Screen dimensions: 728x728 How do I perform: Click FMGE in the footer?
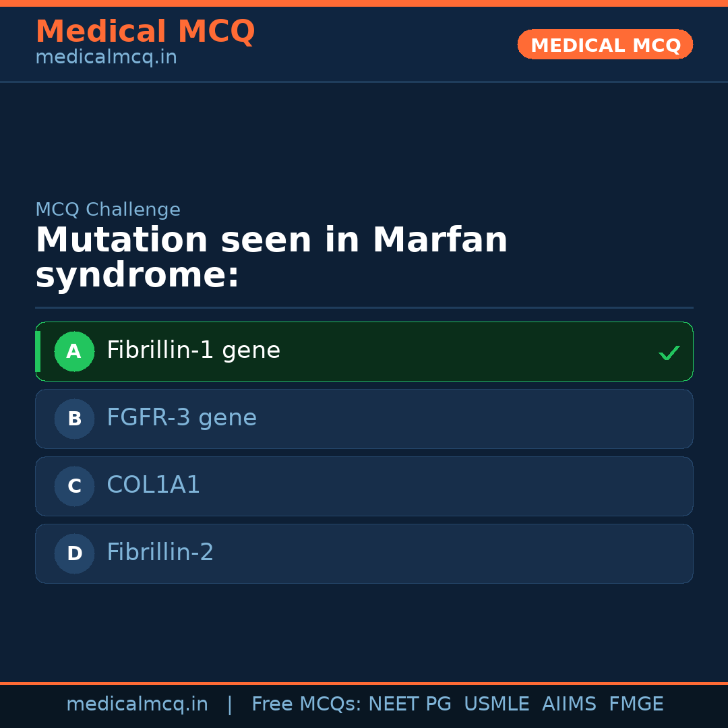pyautogui.click(x=636, y=704)
